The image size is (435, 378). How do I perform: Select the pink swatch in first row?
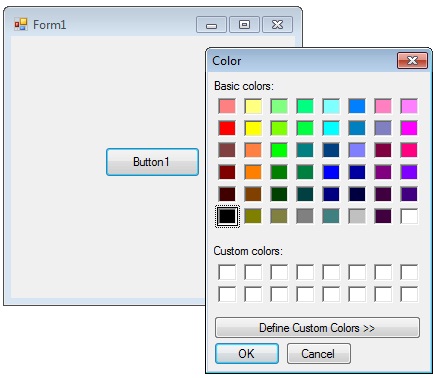point(383,106)
